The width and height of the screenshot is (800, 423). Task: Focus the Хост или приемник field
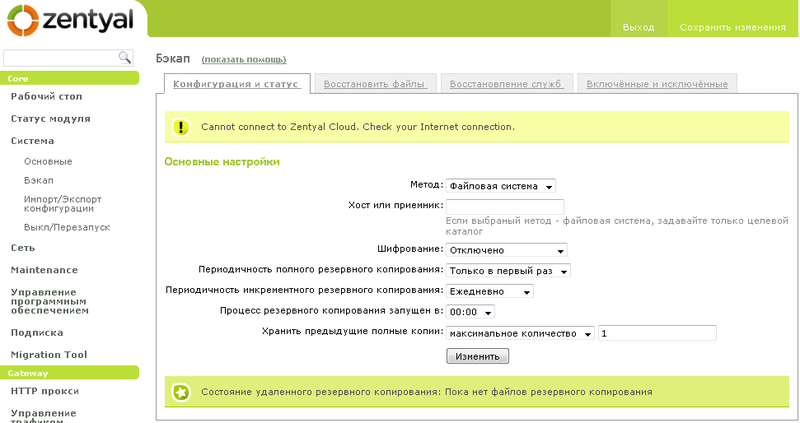[x=505, y=207]
